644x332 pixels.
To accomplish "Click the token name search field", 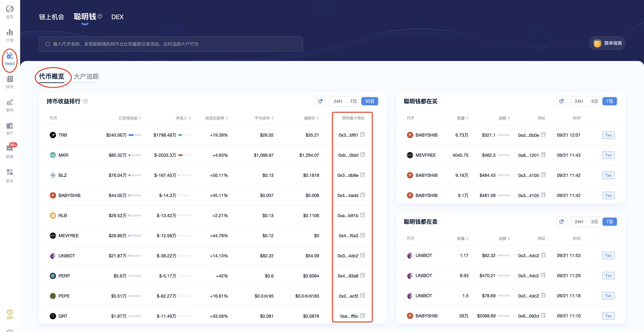I will click(x=171, y=44).
